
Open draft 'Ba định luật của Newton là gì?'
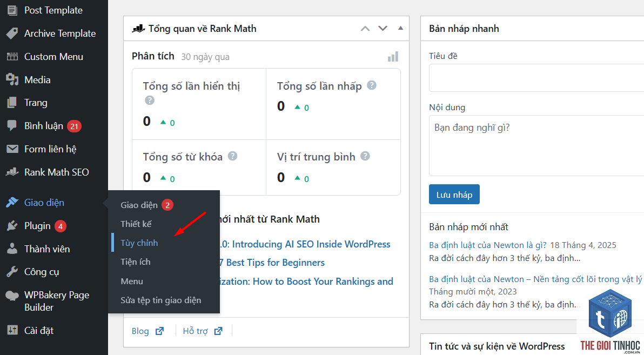point(488,245)
